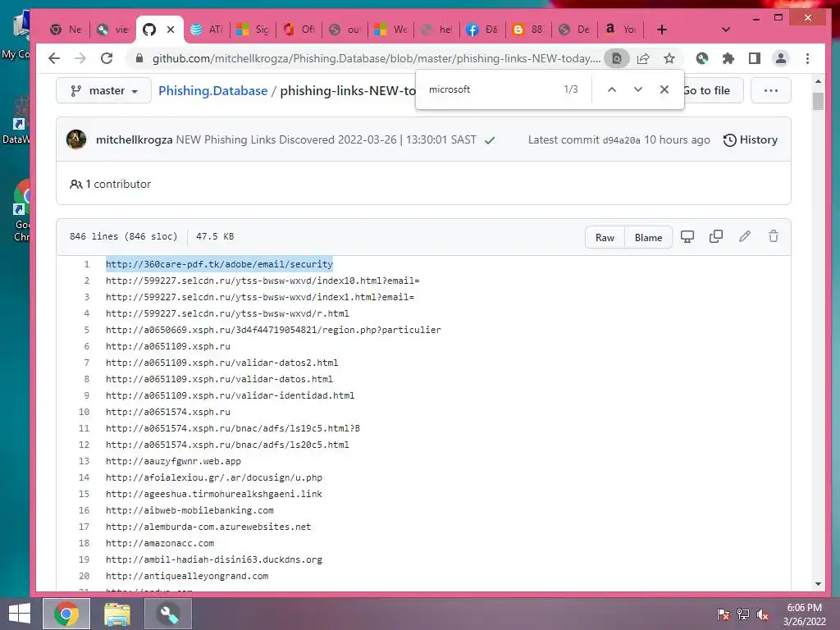Click the aibweb-mobilebanking.com line
The width and height of the screenshot is (840, 630).
pos(189,510)
